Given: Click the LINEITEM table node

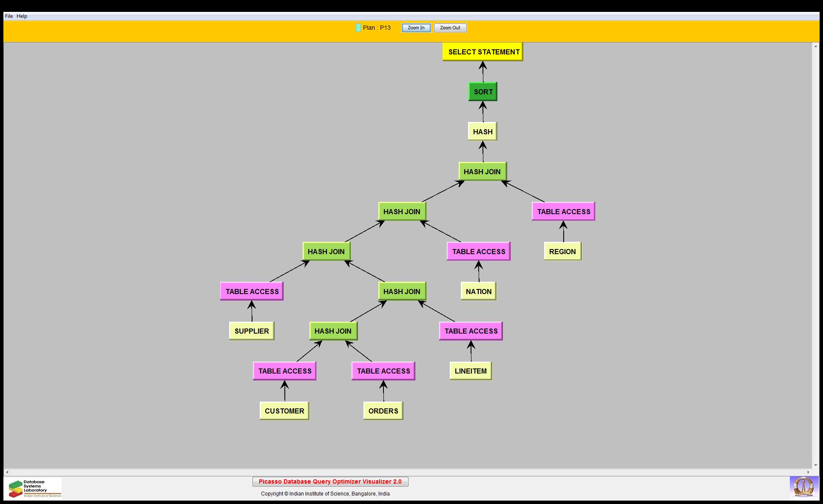Looking at the screenshot, I should coord(471,371).
